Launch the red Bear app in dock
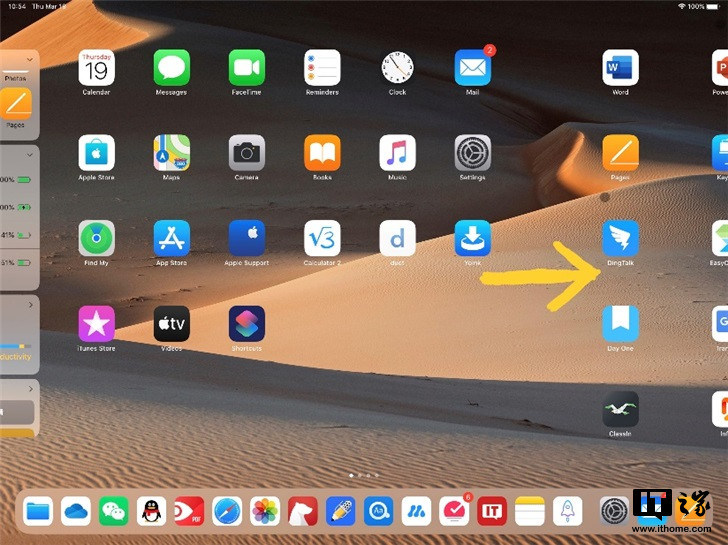The height and width of the screenshot is (545, 728). 303,511
